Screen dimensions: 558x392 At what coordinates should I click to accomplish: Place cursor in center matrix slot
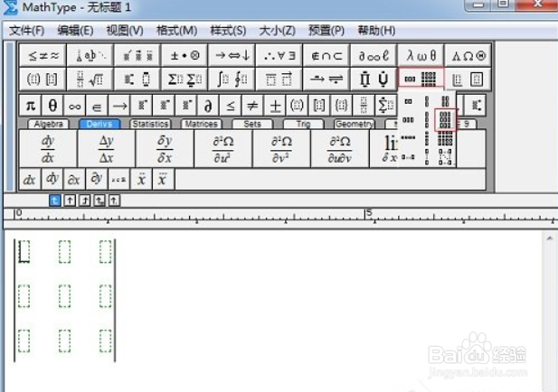point(64,296)
